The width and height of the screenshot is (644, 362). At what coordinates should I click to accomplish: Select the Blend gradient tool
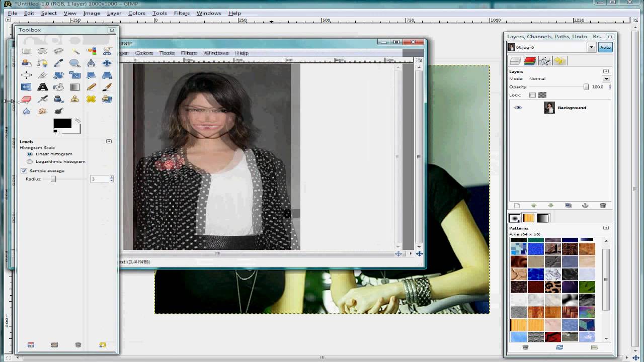click(75, 87)
